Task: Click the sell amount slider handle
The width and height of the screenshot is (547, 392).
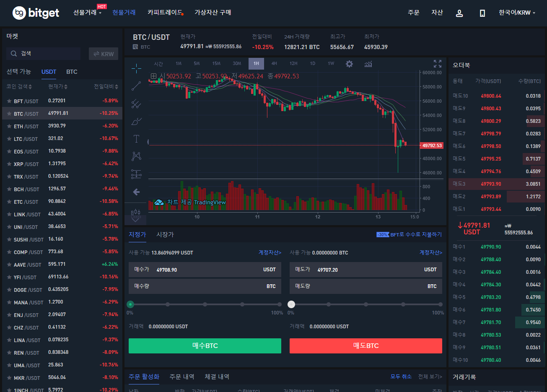Action: [x=291, y=304]
